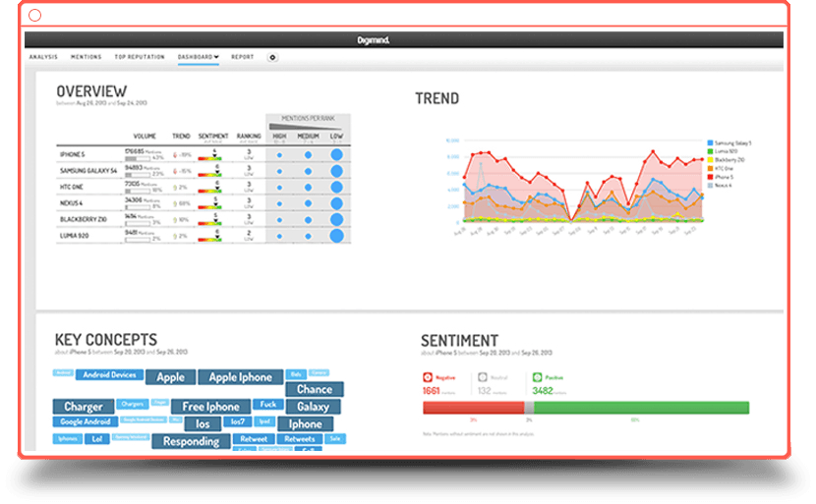Toggle iPhone 5 series in trend legend
This screenshot has width=816, height=504.
tap(721, 177)
